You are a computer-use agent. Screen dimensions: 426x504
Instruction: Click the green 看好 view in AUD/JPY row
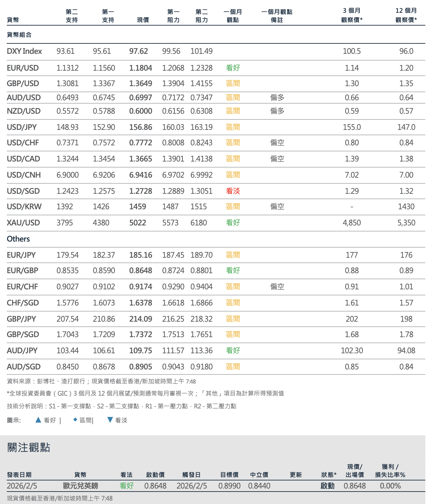tap(233, 351)
